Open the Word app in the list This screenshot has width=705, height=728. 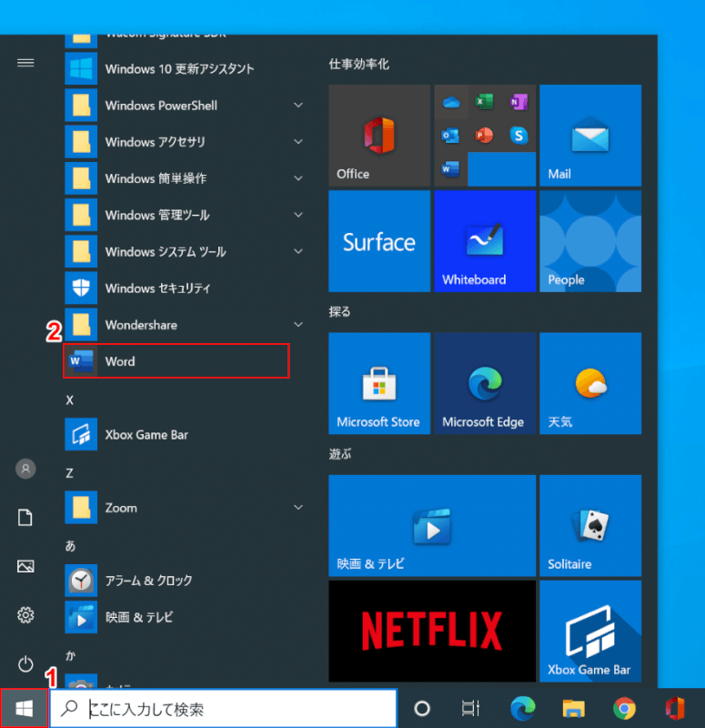176,361
